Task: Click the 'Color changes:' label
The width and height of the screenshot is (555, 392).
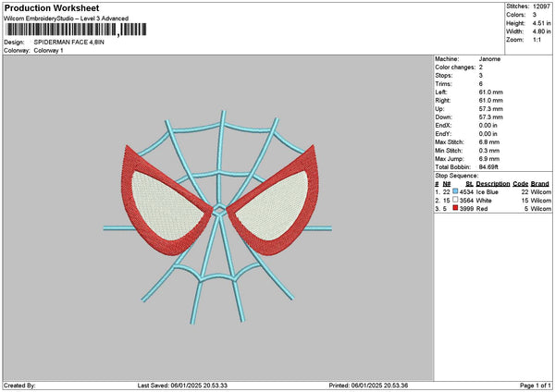Action: [x=455, y=67]
